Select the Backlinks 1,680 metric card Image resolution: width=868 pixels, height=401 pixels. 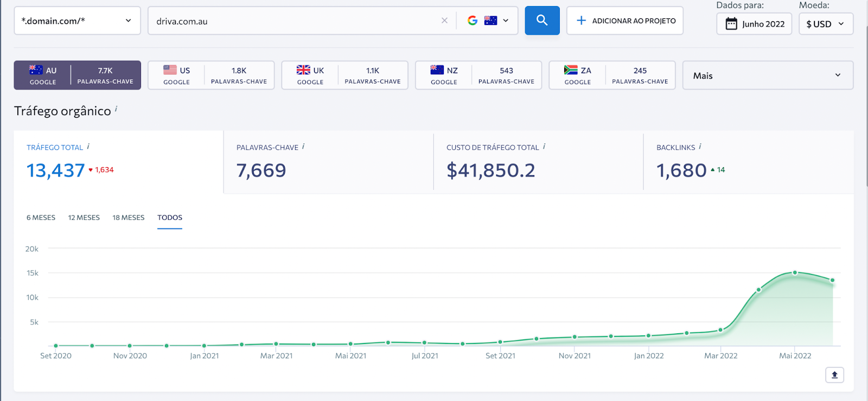coord(748,162)
